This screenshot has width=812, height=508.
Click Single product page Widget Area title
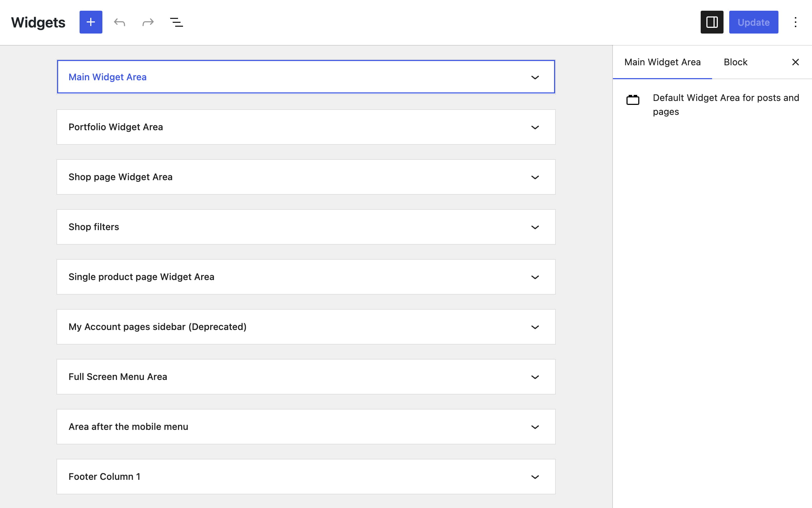141,277
